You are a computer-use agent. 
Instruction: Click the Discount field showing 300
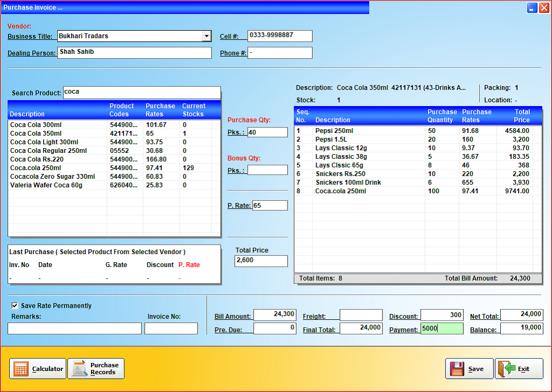442,314
